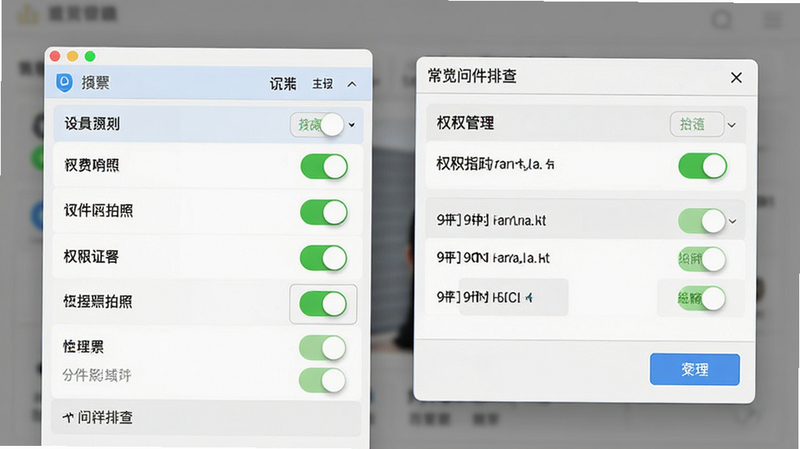Image resolution: width=800 pixels, height=449 pixels.
Task: Expand the chevron in the 'Fam.na.kt' row
Action: click(x=733, y=221)
